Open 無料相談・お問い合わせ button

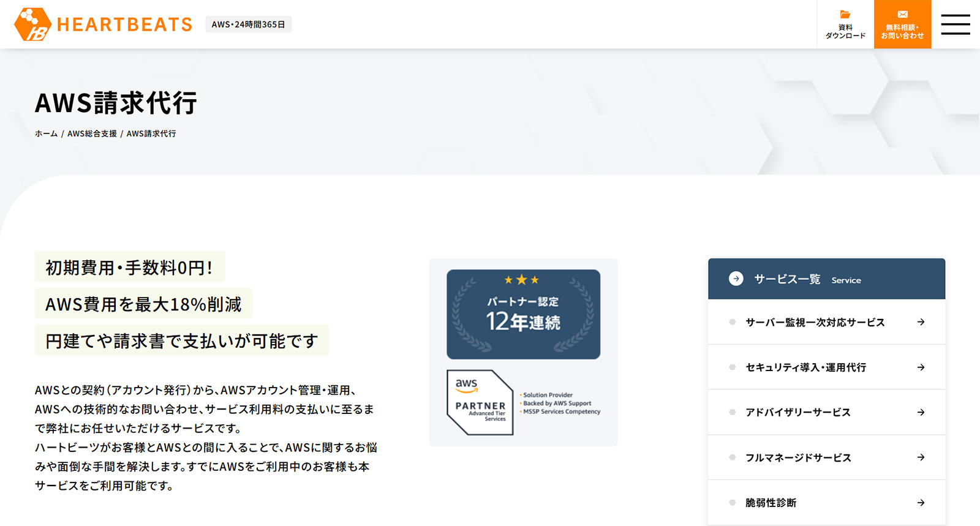pyautogui.click(x=902, y=24)
